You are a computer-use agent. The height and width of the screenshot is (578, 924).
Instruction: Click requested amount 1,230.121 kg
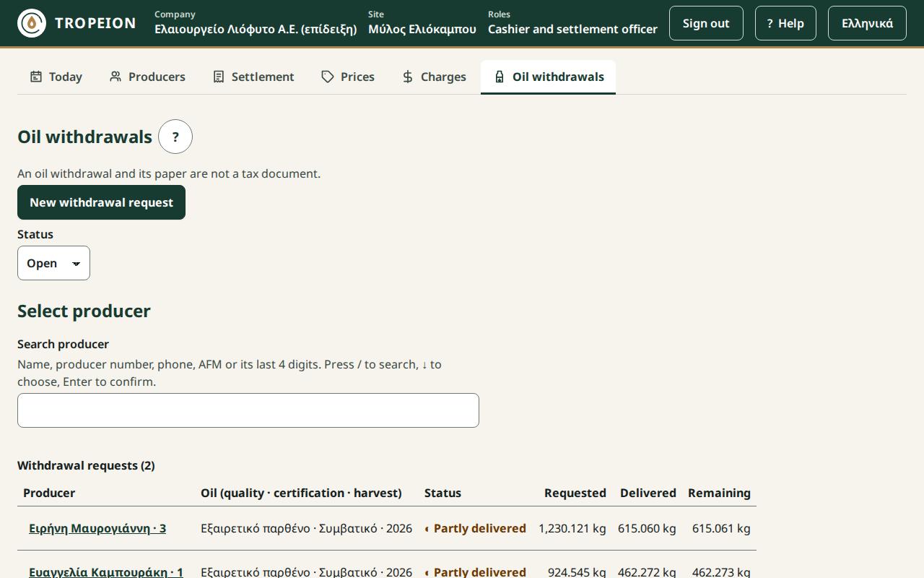coord(572,528)
